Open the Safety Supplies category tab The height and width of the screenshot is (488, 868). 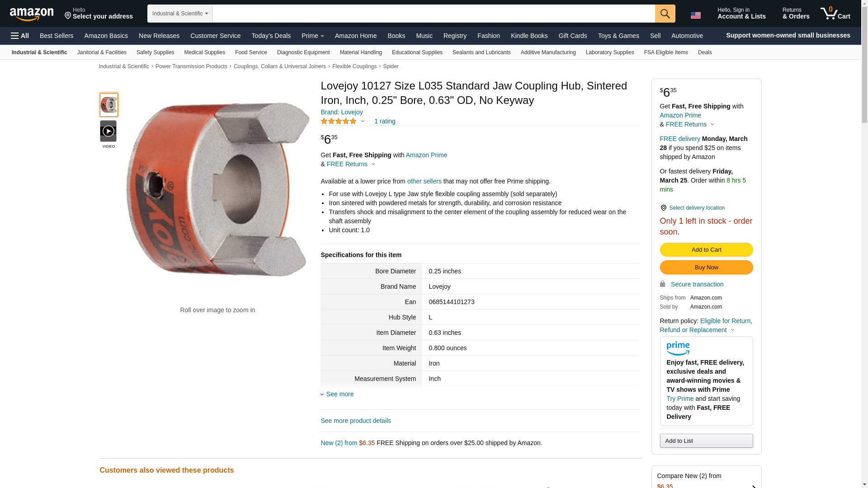[155, 52]
